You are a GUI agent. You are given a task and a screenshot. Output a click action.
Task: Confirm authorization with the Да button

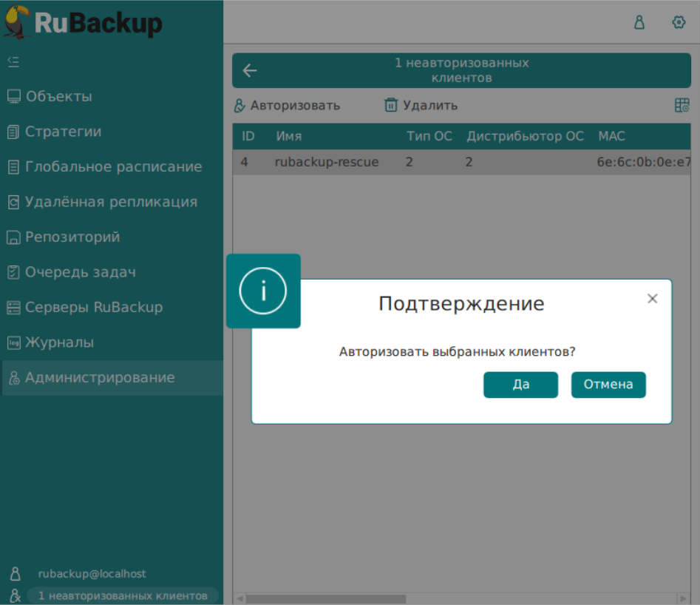(520, 385)
